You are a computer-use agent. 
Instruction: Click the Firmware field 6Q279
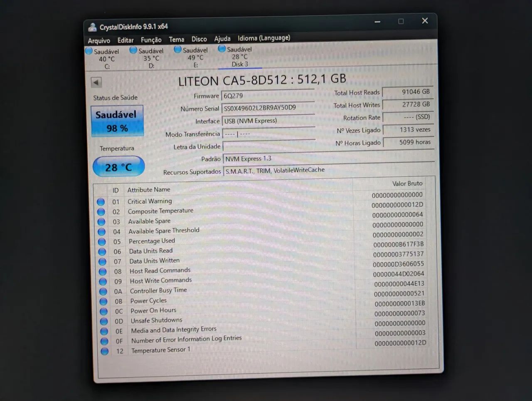coord(268,96)
